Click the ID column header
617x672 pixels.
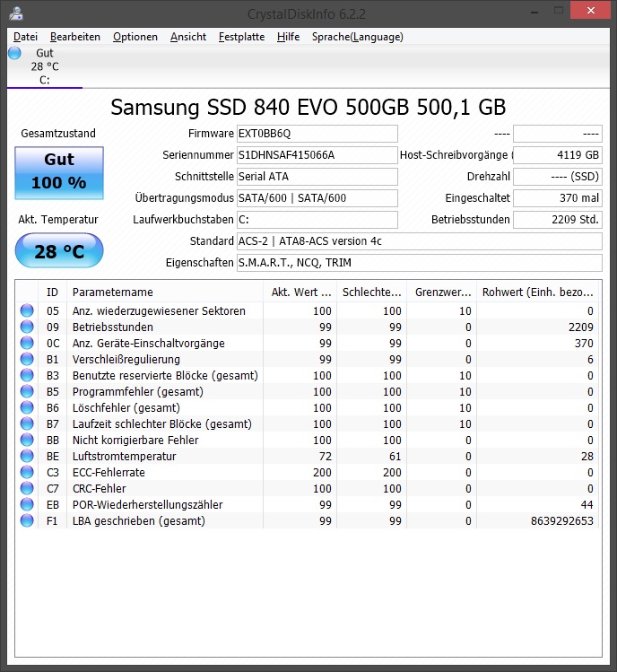[52, 292]
